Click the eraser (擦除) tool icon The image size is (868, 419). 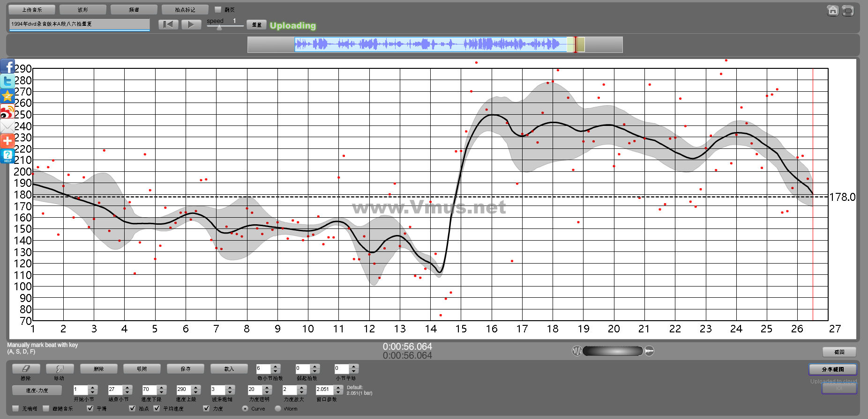point(26,369)
